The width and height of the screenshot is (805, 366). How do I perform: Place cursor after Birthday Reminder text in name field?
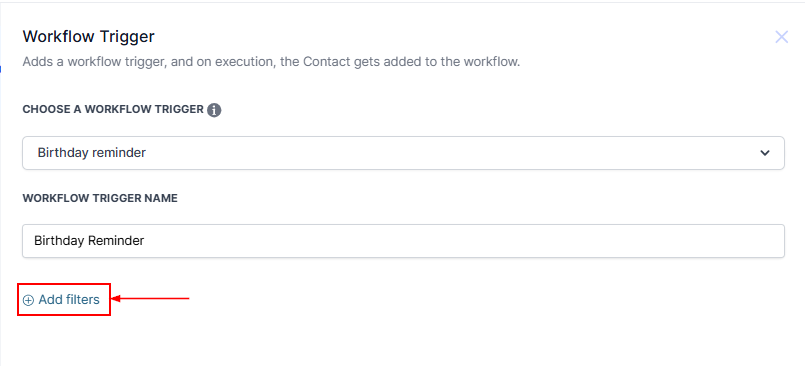point(146,241)
